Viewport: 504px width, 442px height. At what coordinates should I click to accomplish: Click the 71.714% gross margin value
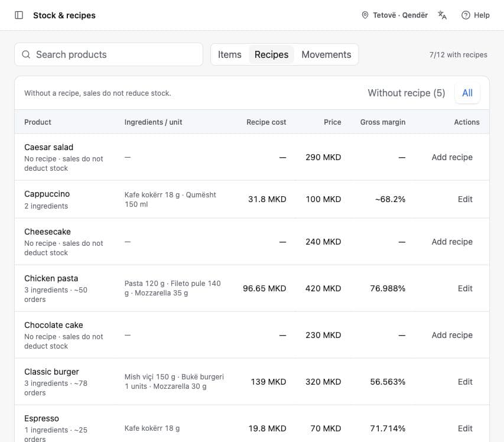coord(388,428)
